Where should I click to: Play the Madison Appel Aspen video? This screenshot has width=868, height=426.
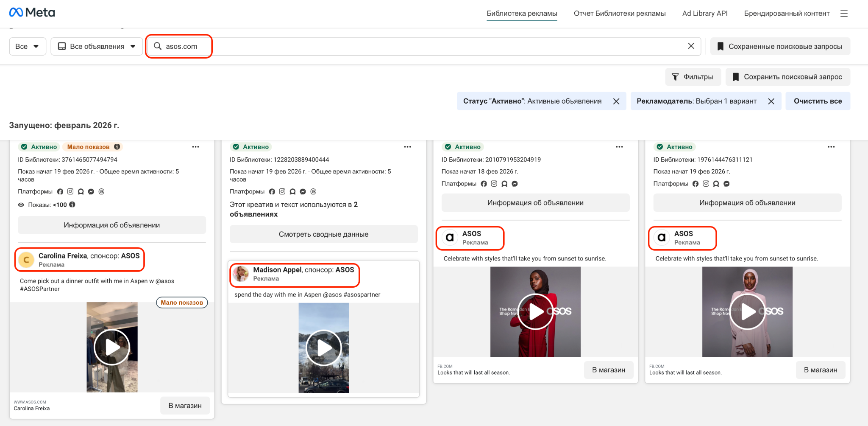coord(324,348)
